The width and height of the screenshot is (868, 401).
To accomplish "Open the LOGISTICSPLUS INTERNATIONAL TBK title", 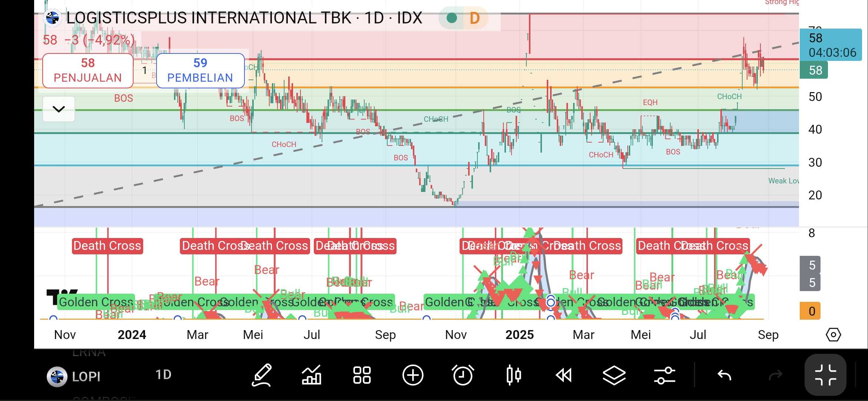I will coord(244,18).
